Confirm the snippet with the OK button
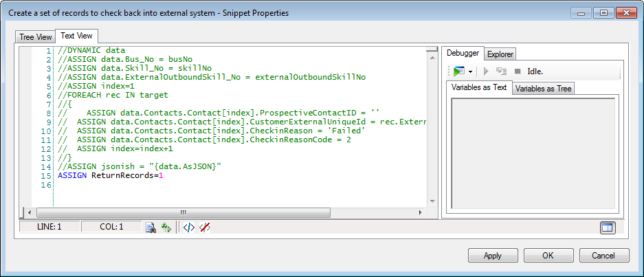644x277 pixels. coord(548,256)
